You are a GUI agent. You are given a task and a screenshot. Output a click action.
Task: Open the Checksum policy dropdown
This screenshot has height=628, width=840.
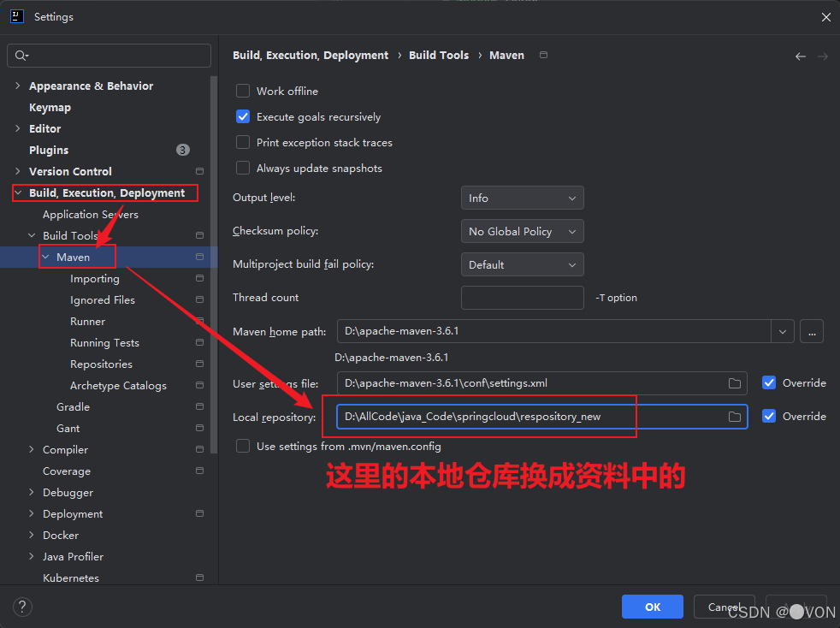(523, 232)
